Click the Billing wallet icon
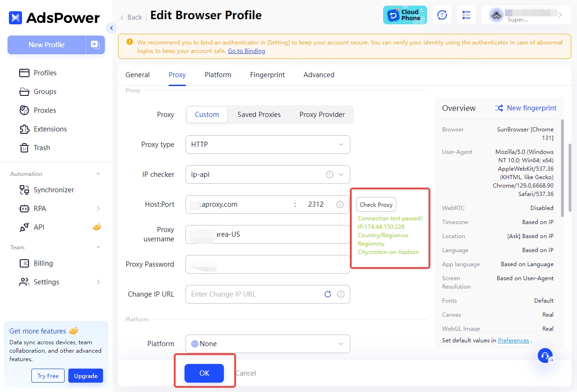 click(24, 263)
